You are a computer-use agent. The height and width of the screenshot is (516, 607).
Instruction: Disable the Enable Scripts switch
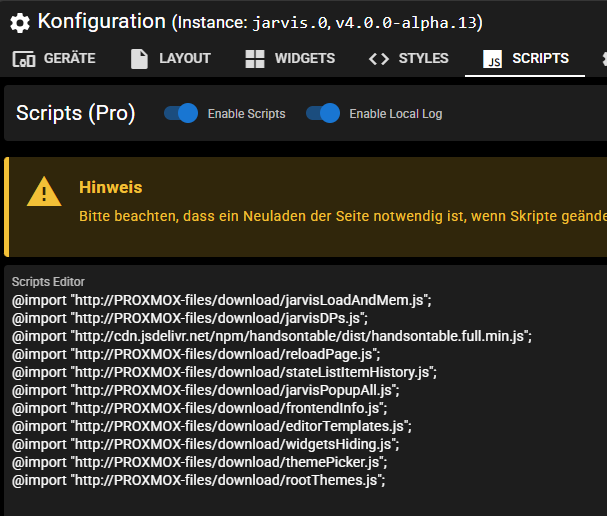click(181, 113)
